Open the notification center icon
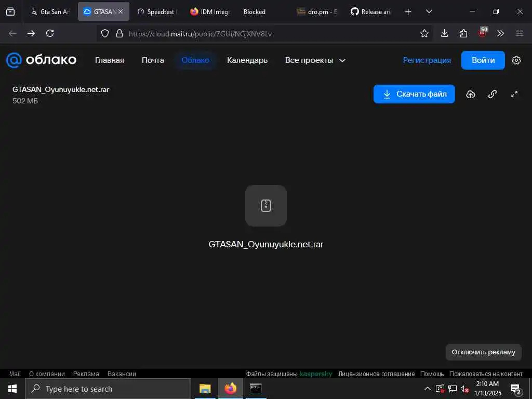 point(516,389)
